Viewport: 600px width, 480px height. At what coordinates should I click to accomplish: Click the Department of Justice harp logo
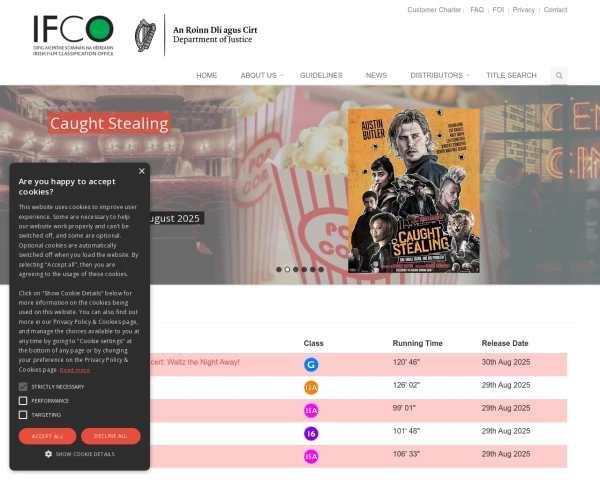click(145, 36)
